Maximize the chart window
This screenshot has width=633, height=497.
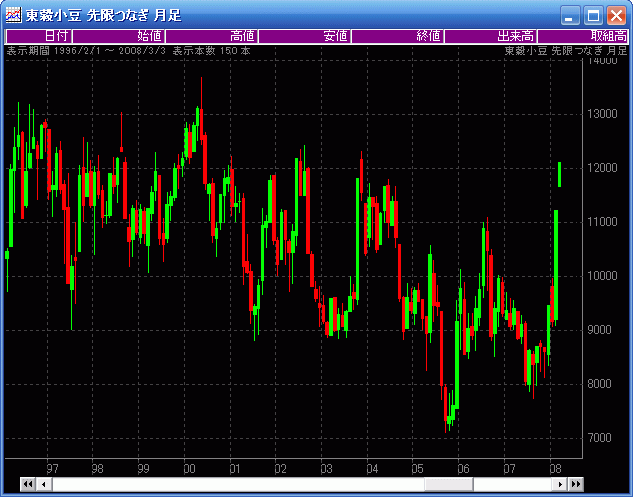pyautogui.click(x=593, y=16)
